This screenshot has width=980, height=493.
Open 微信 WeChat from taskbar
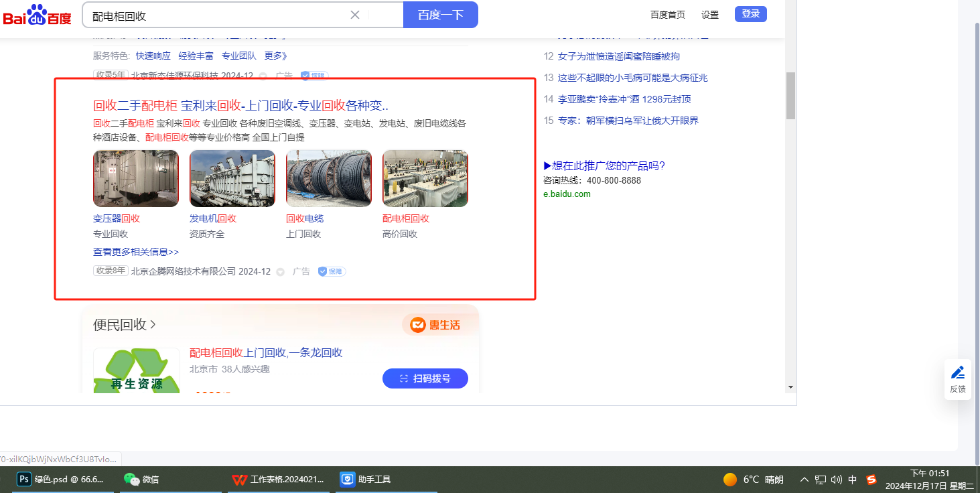coord(142,480)
